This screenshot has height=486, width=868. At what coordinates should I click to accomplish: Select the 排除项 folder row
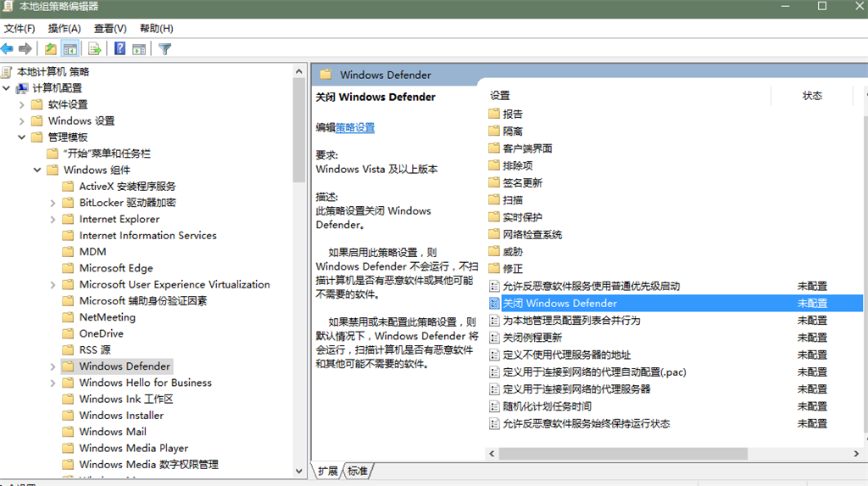click(x=518, y=165)
